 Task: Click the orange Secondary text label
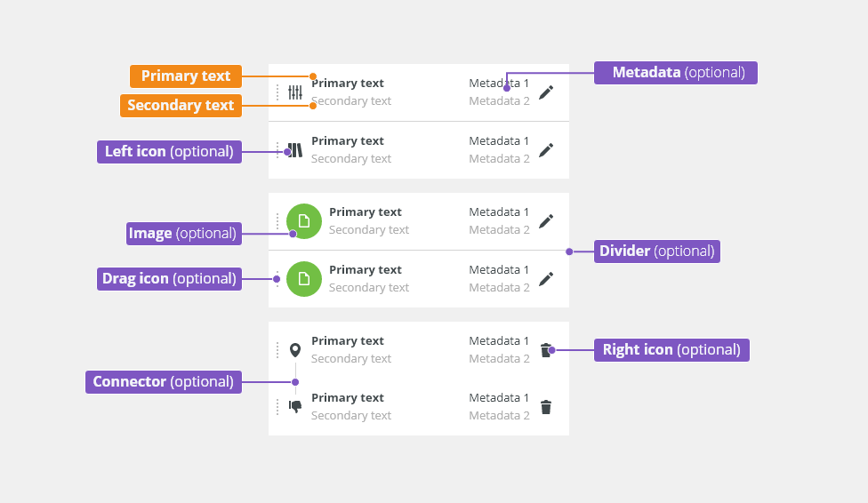[x=181, y=106]
